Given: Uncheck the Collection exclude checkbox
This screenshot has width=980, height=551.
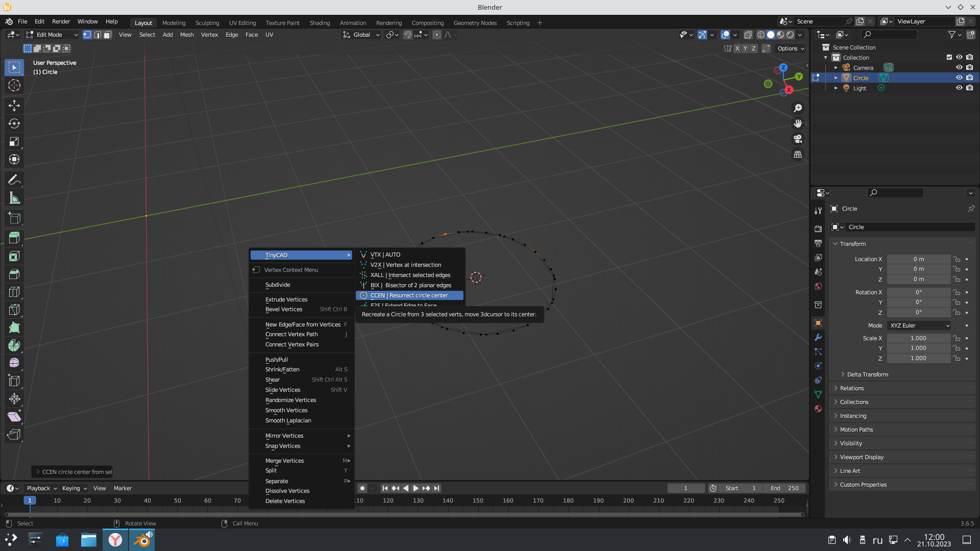Looking at the screenshot, I should point(949,57).
